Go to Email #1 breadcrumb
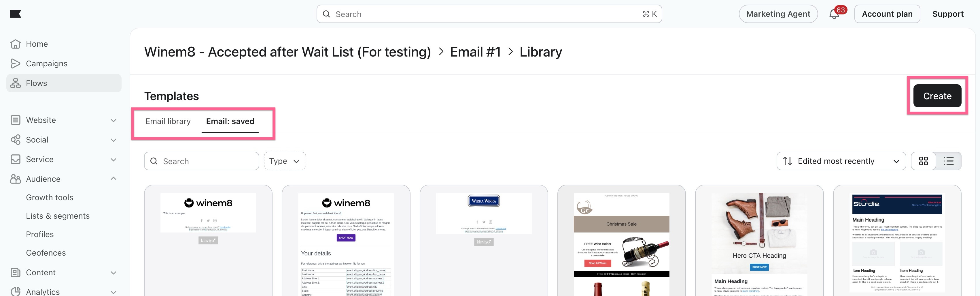This screenshot has width=980, height=296. (475, 52)
